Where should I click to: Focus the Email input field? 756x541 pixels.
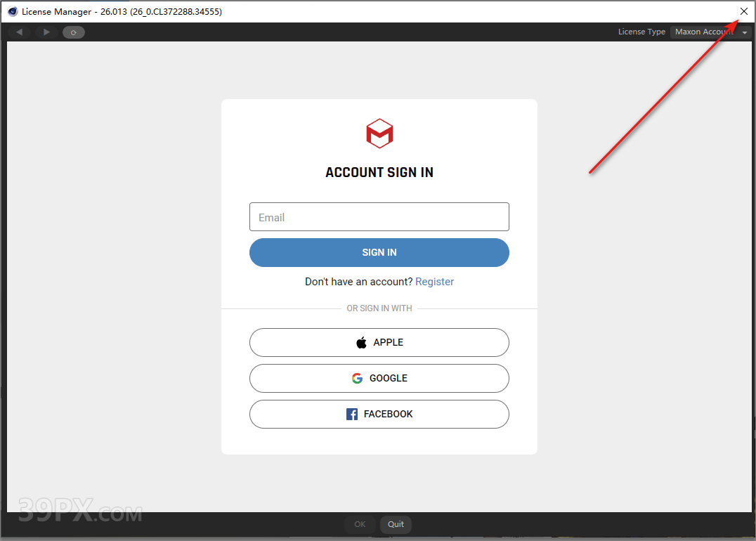(379, 217)
